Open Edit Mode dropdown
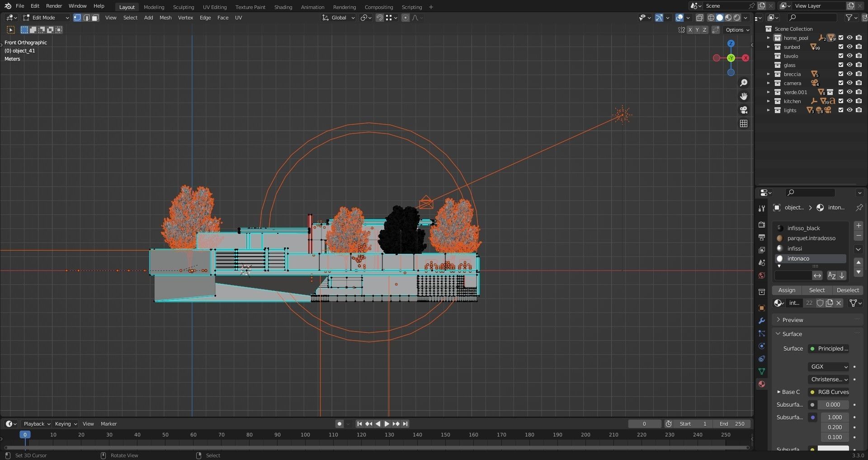This screenshot has height=460, width=868. 46,18
